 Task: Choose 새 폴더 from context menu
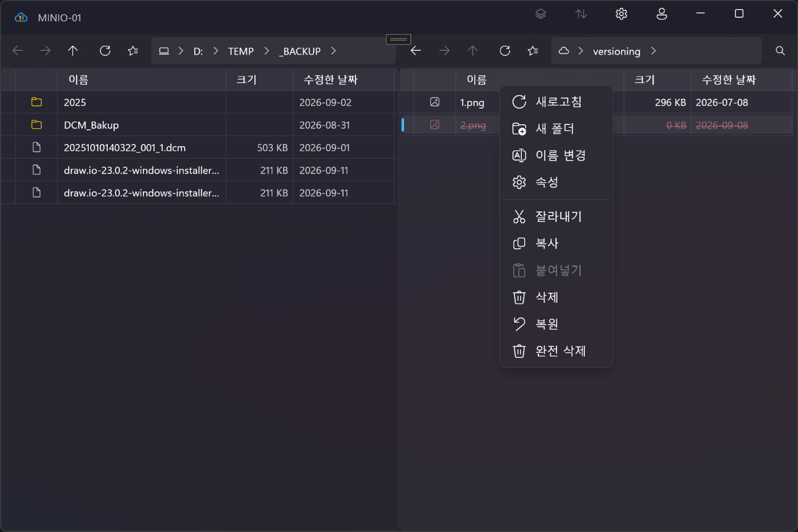[x=556, y=129]
